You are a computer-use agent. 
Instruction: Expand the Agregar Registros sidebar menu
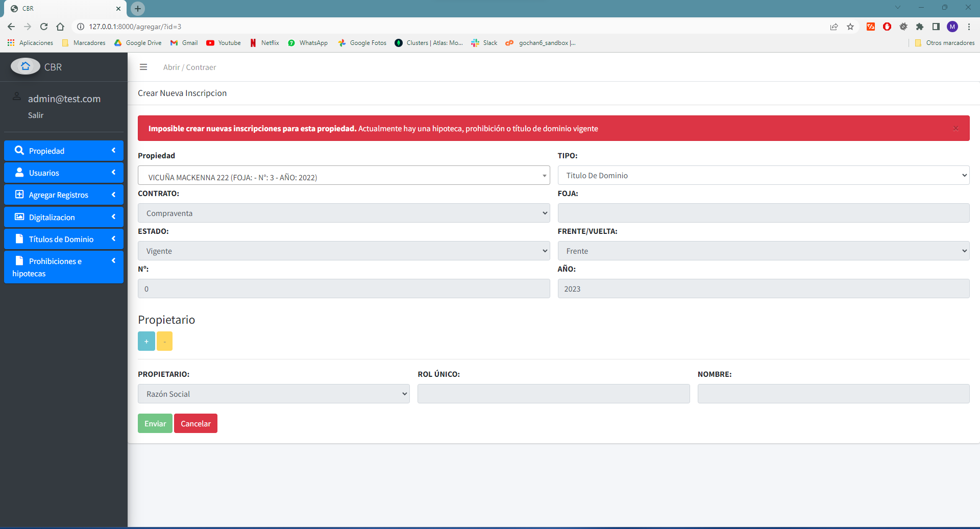coord(64,195)
